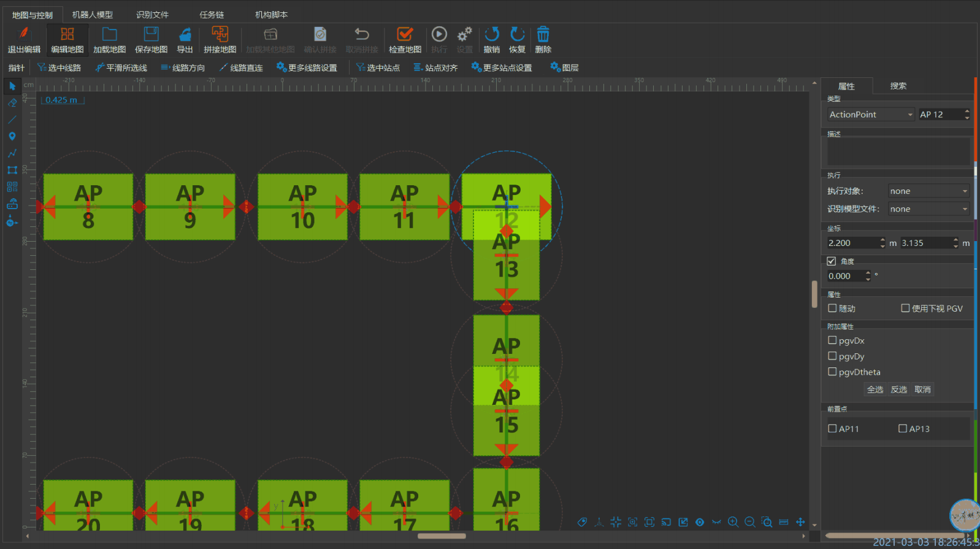Click 检查地图 check map button

pyautogui.click(x=405, y=40)
